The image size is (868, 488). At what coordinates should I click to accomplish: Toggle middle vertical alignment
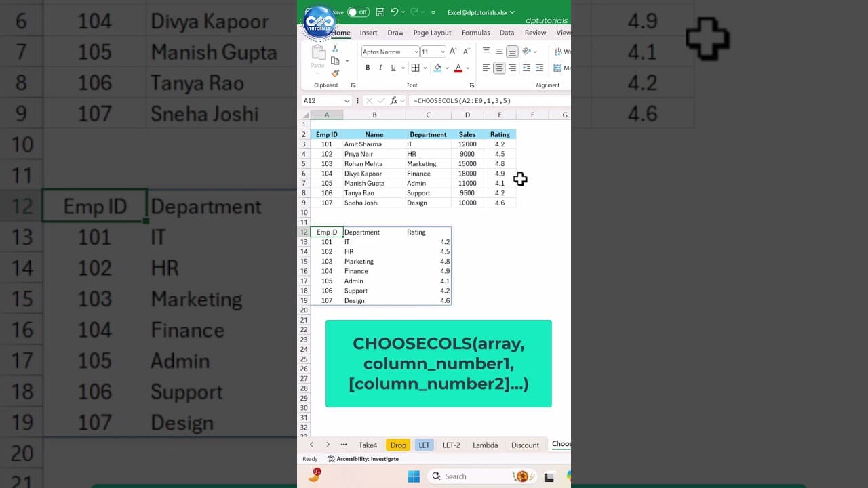500,51
